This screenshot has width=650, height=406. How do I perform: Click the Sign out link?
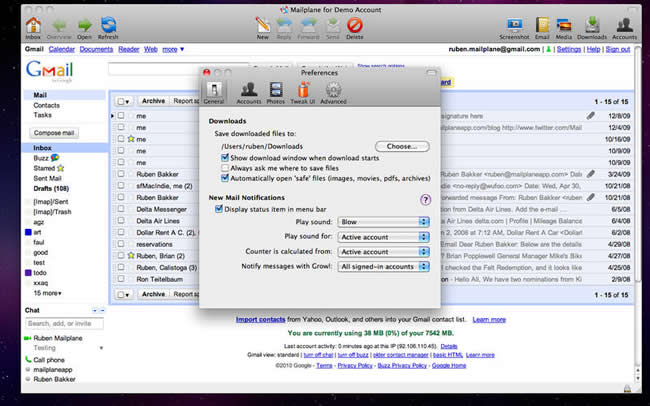618,49
